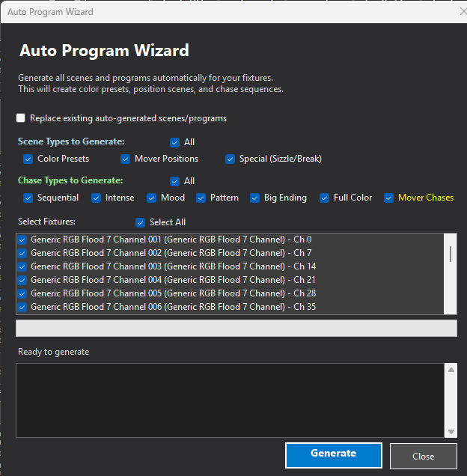
Task: Uncheck fixture 004 on Ch 21
Action: pyautogui.click(x=22, y=280)
